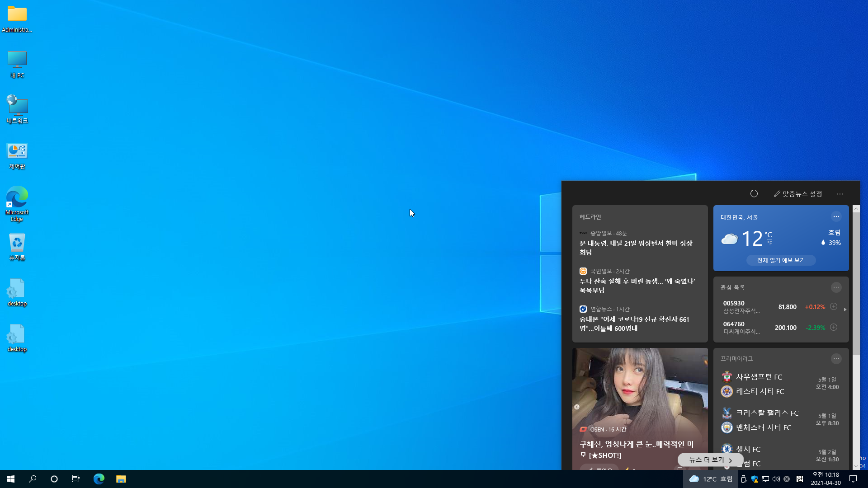Select the 네트워크 desktop icon
This screenshot has width=868, height=488.
point(17,109)
